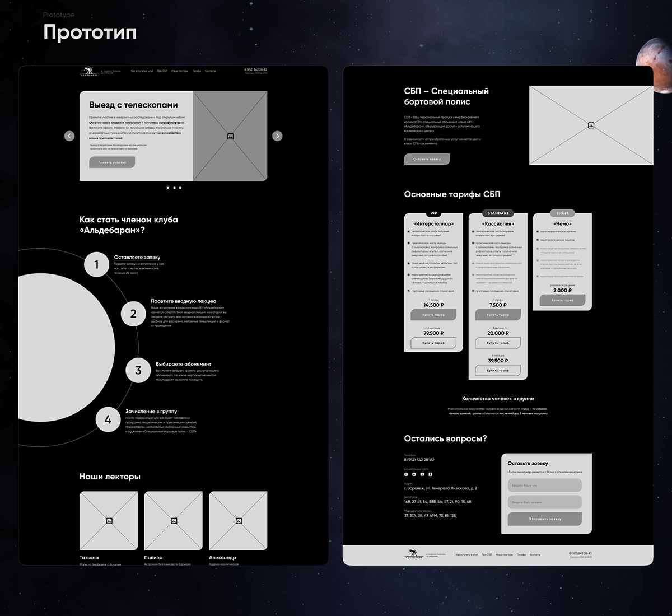Viewport: 672px width, 616px height.
Task: Click the first social network icon
Action: 407,474
